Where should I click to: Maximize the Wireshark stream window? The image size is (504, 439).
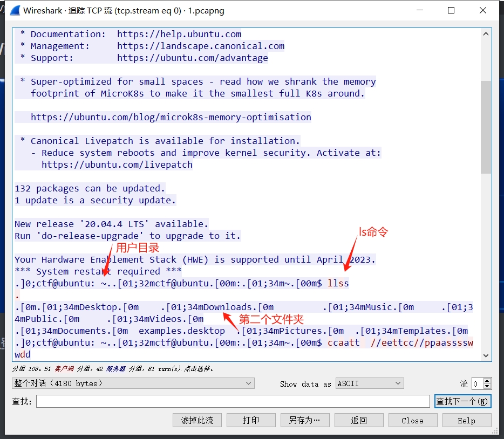coord(451,10)
